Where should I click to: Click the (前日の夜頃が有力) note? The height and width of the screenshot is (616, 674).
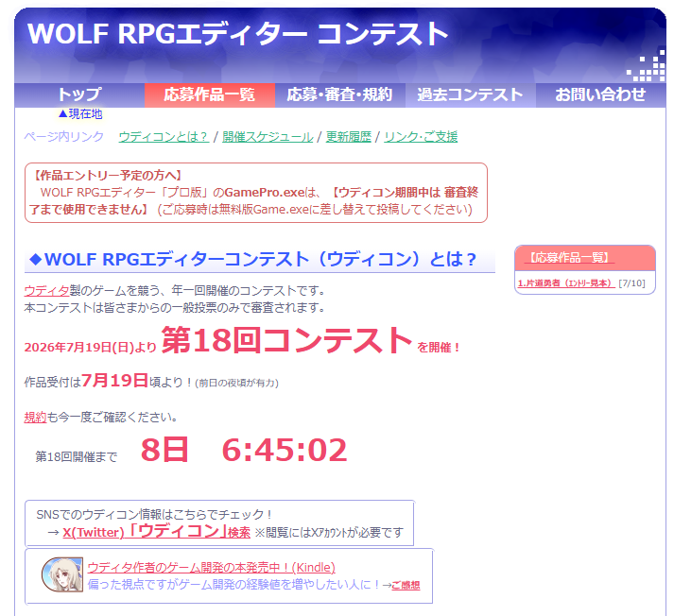(237, 384)
